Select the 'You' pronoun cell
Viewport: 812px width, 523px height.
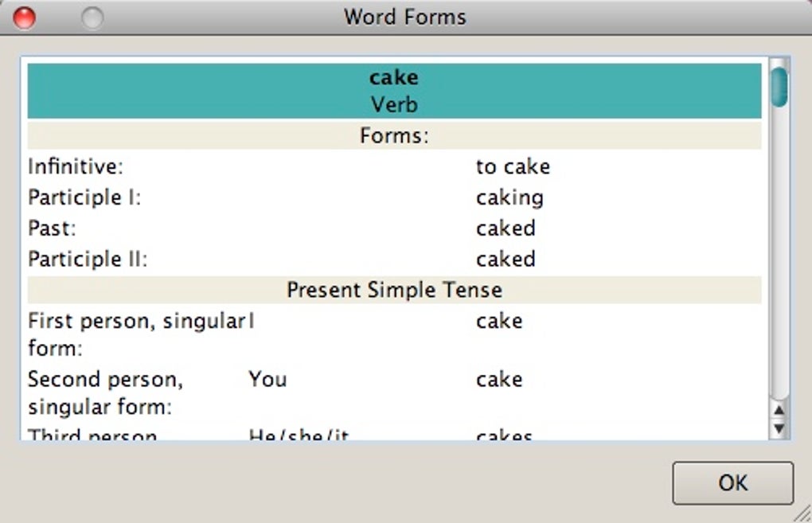[267, 380]
